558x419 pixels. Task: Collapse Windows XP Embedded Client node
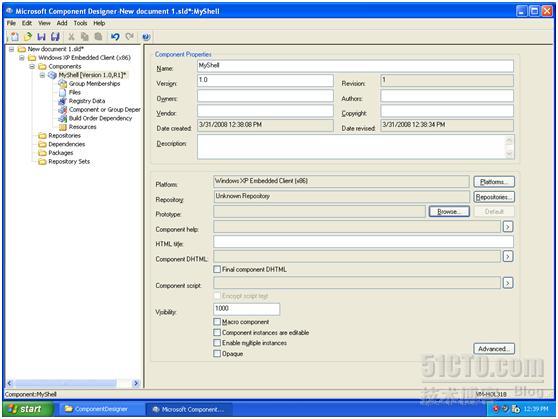coord(22,58)
